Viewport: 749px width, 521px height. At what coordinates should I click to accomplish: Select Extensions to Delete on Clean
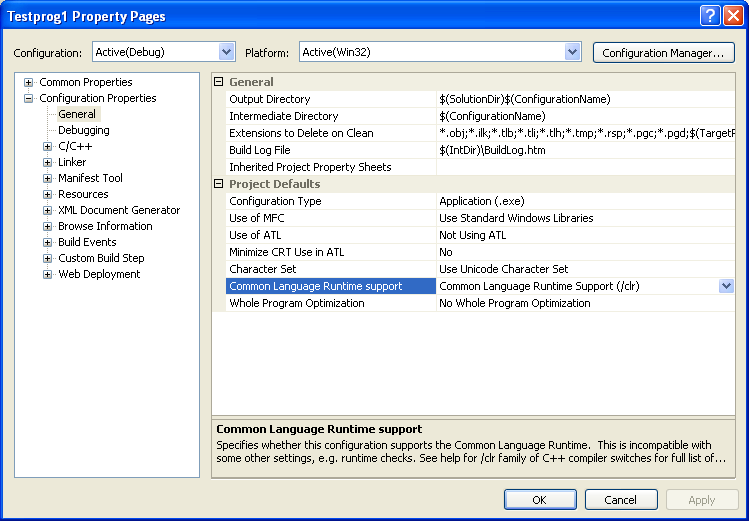pyautogui.click(x=331, y=133)
